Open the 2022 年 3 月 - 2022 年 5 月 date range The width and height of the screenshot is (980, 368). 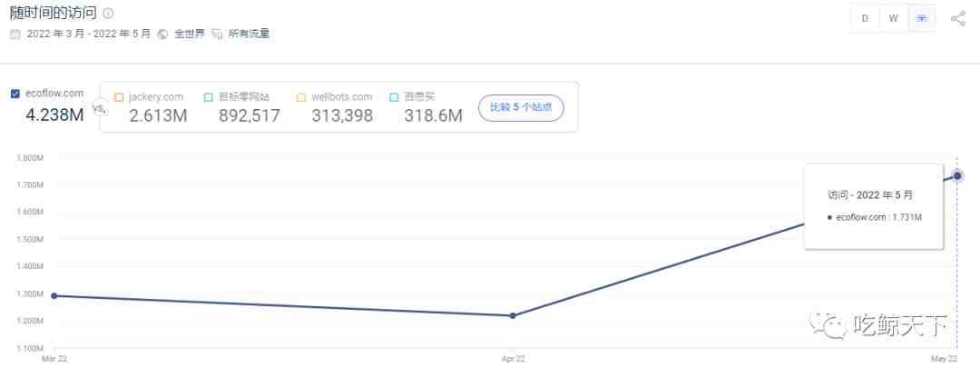(x=89, y=34)
